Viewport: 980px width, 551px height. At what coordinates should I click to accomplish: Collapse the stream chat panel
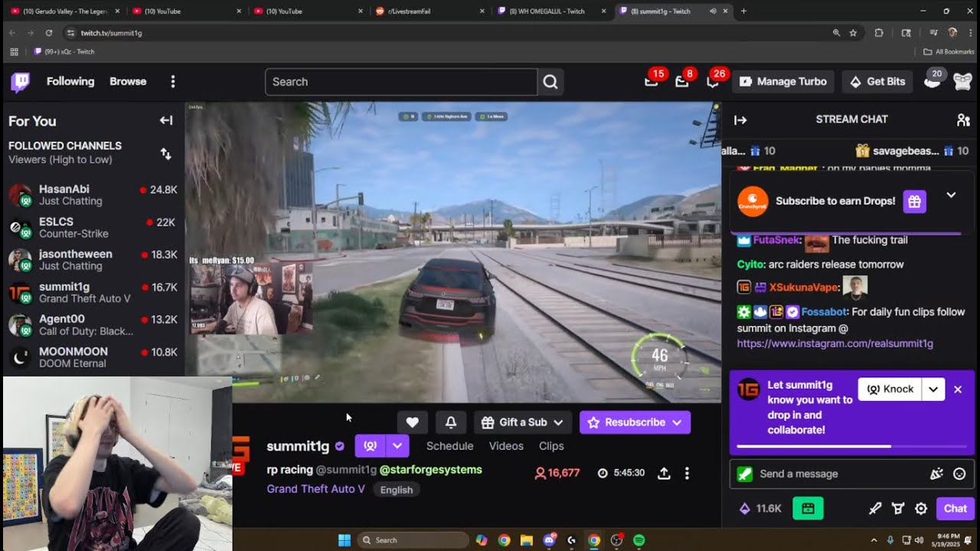tap(740, 120)
